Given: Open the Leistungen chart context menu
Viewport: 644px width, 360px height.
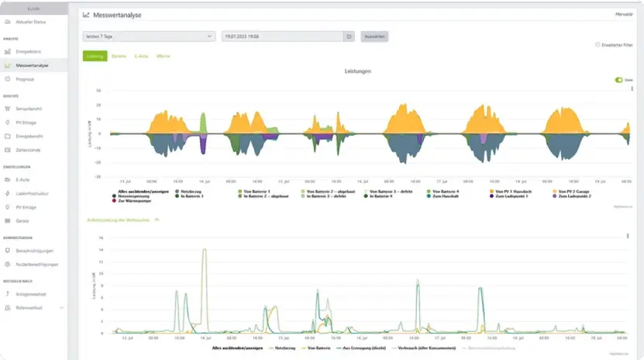Looking at the screenshot, I should coord(632,88).
